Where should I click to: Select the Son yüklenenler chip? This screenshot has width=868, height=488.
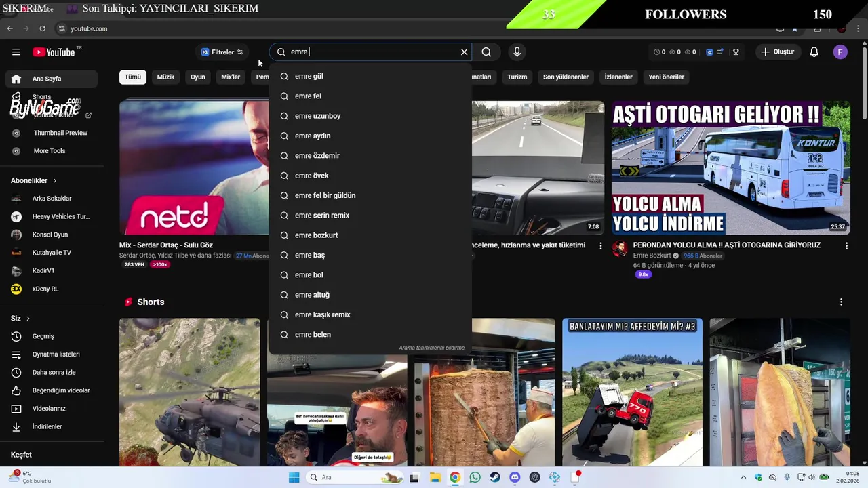[x=566, y=77]
